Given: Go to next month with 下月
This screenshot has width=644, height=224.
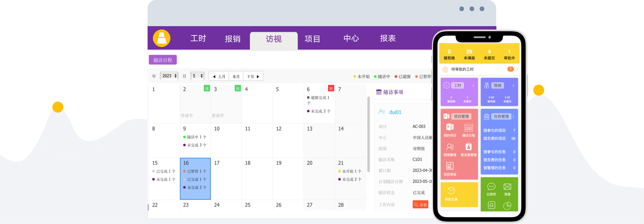Looking at the screenshot, I should (x=253, y=76).
